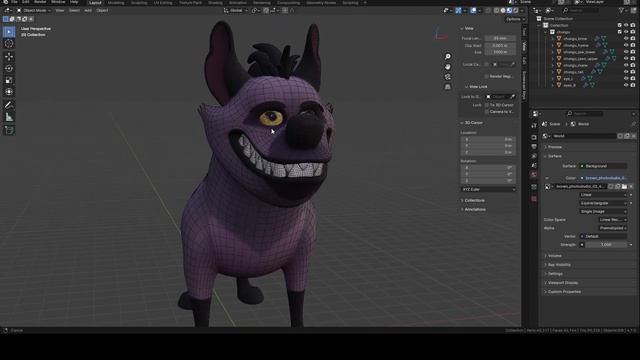Click the Surface Background shader button

coord(604,166)
